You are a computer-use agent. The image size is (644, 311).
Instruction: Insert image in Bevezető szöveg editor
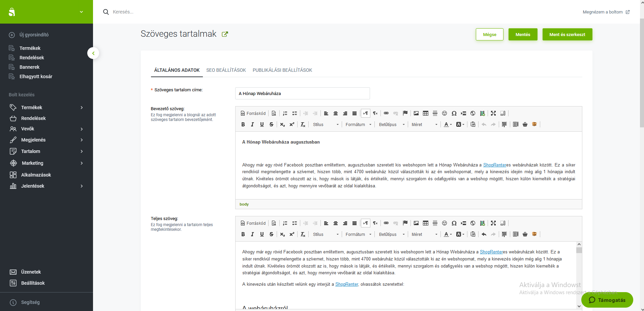click(416, 113)
